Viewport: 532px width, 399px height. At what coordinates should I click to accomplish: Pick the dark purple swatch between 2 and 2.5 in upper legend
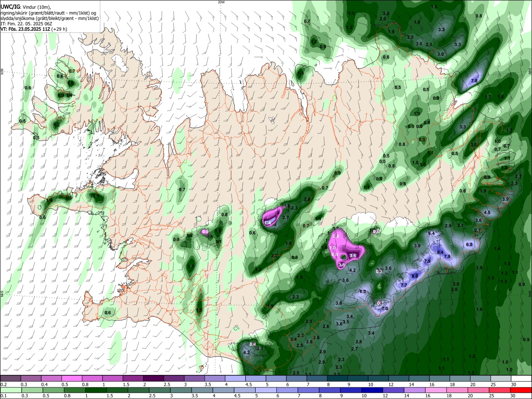[153, 379]
